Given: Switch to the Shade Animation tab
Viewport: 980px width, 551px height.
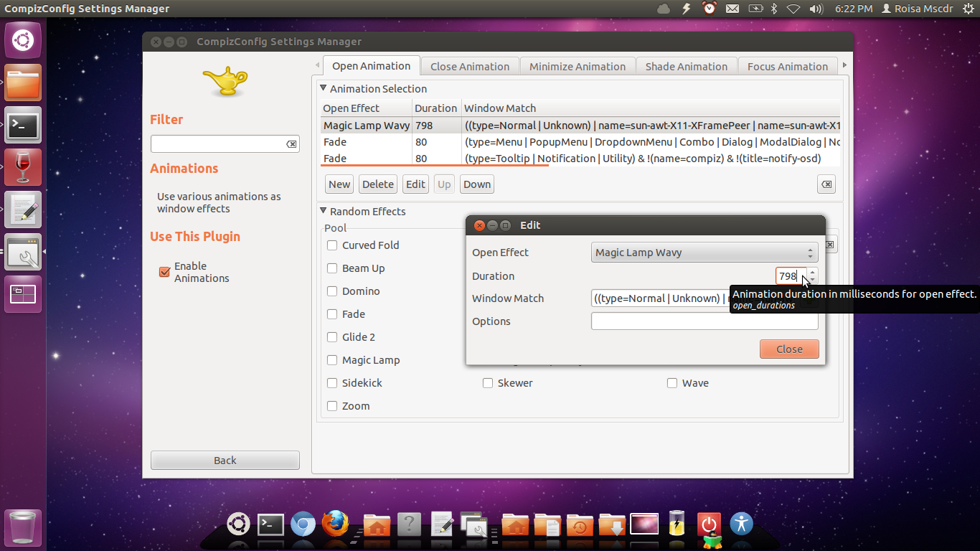Looking at the screenshot, I should [687, 67].
